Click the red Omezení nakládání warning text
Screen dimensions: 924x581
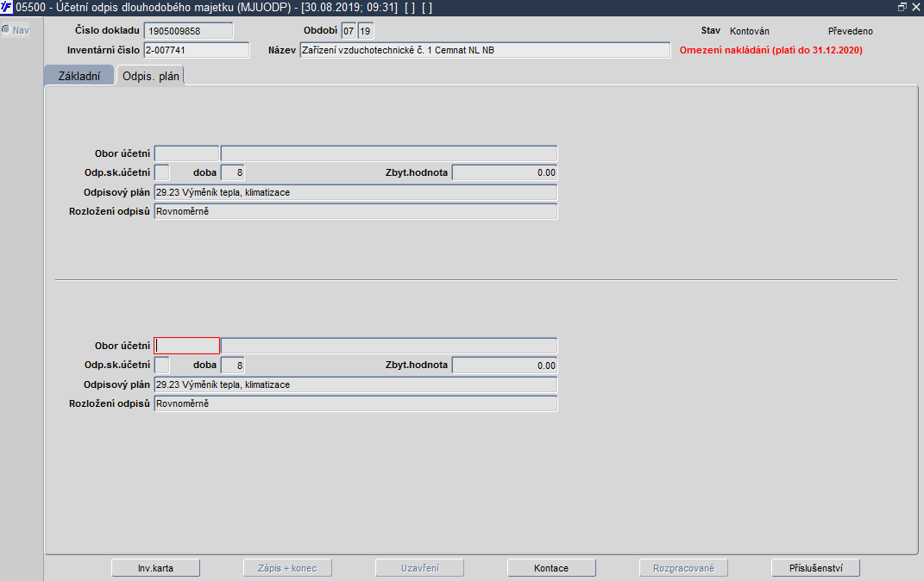point(770,50)
